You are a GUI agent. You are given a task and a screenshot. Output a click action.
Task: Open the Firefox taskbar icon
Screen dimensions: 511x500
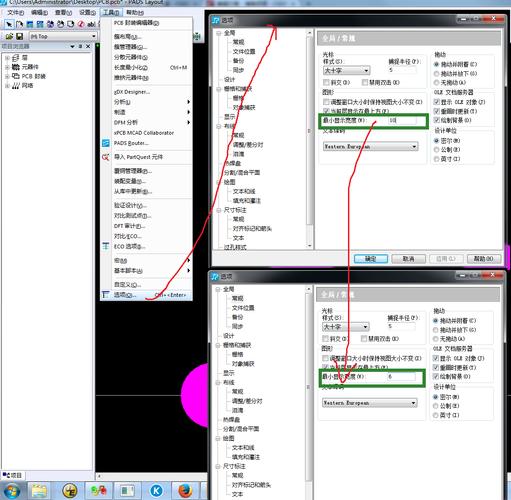(185, 491)
